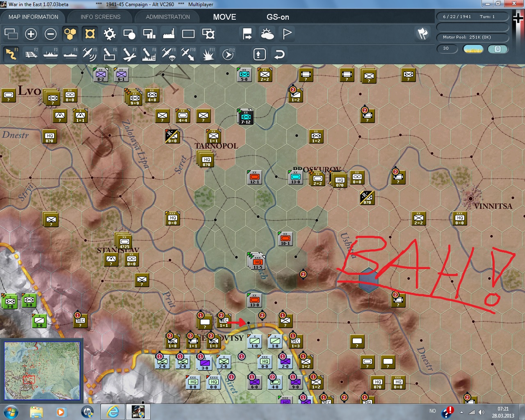Switch to the ADMINISTRATION tab
525x420 pixels.
(x=168, y=17)
